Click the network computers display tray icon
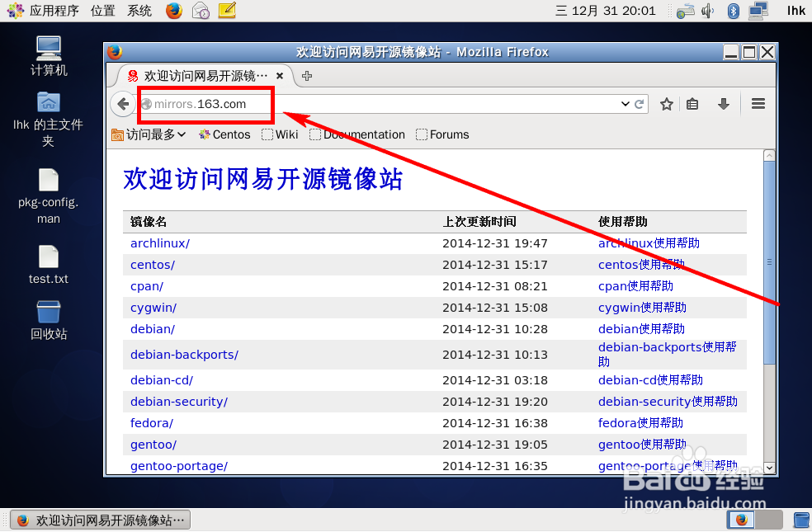The image size is (812, 532). click(758, 11)
